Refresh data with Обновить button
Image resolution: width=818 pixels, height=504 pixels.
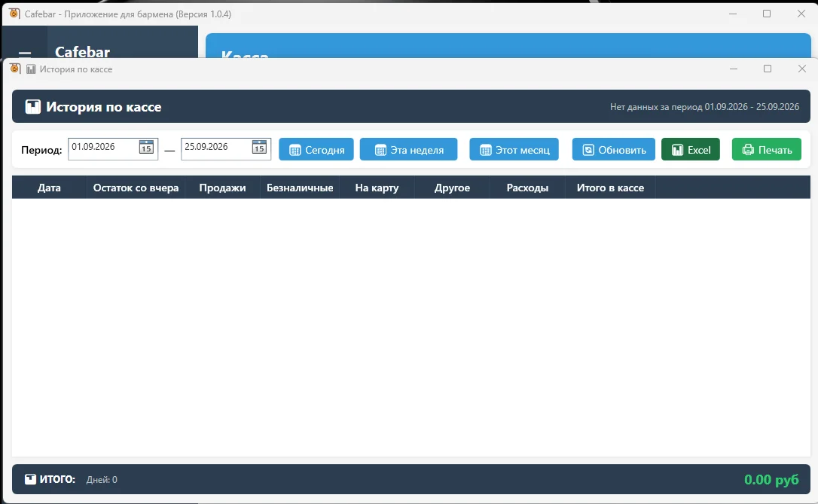(x=613, y=150)
